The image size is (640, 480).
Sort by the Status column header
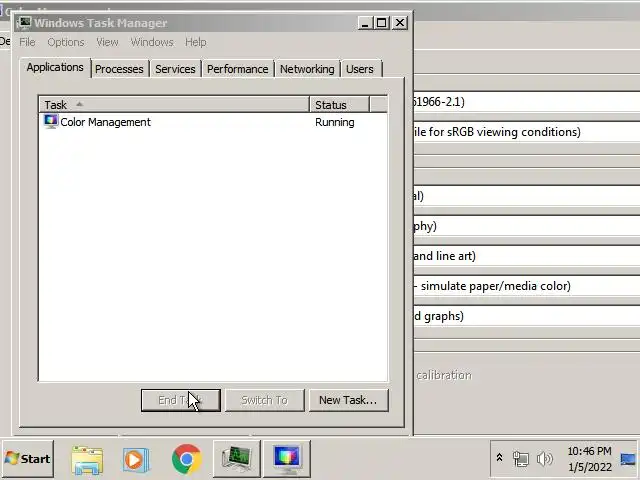click(x=339, y=105)
